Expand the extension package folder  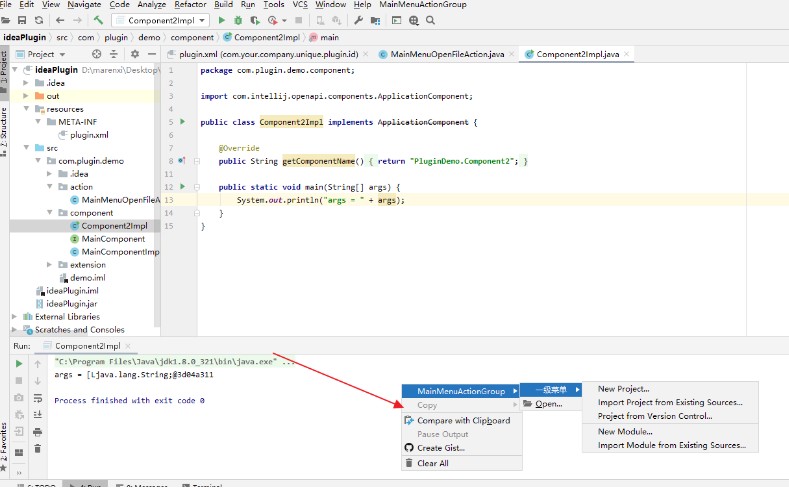pyautogui.click(x=49, y=265)
